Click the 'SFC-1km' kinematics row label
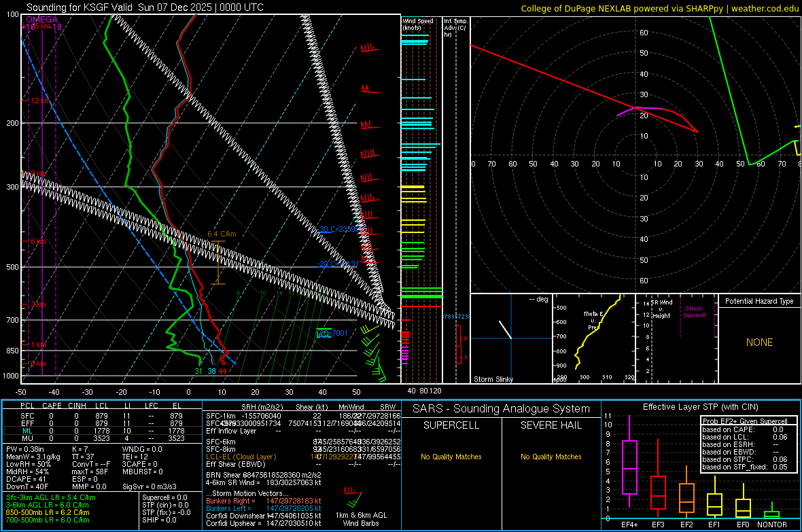 tap(220, 416)
